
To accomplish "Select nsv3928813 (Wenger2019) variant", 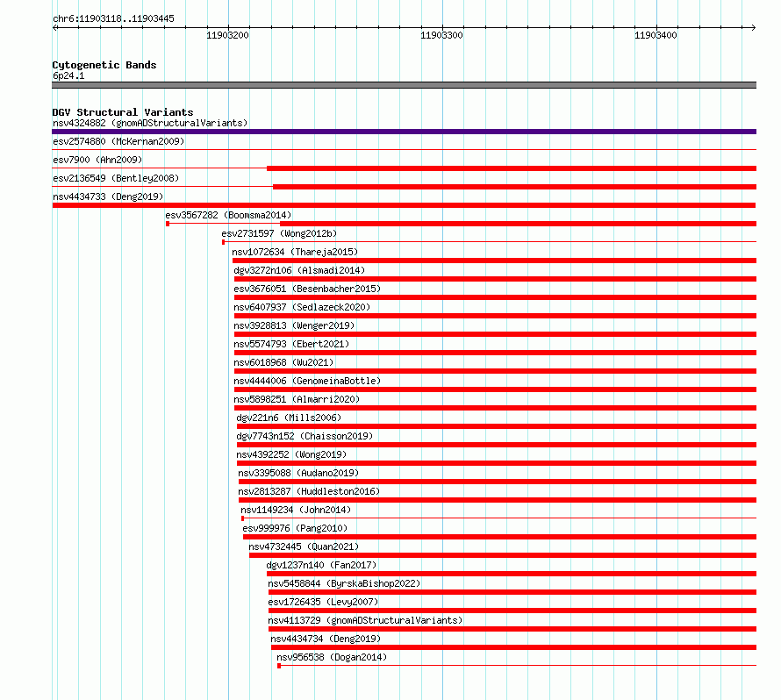I will (x=294, y=325).
